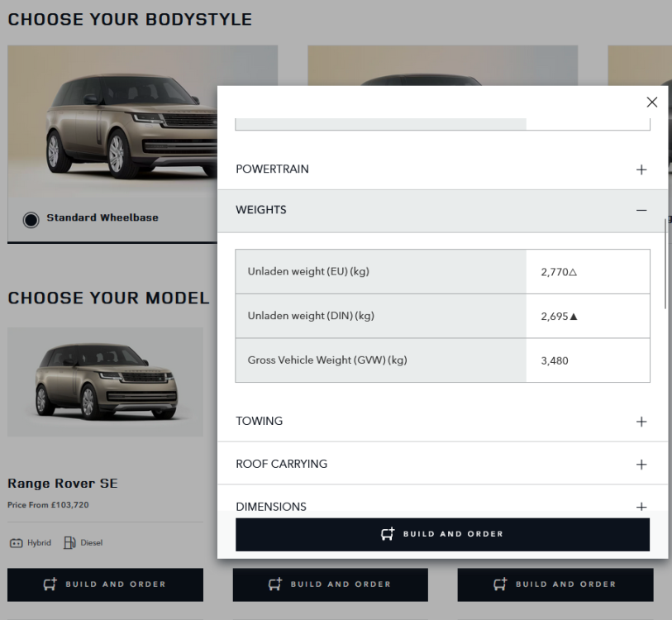Click the solid triangle footnote after 2,695
This screenshot has width=672, height=620.
(x=574, y=317)
